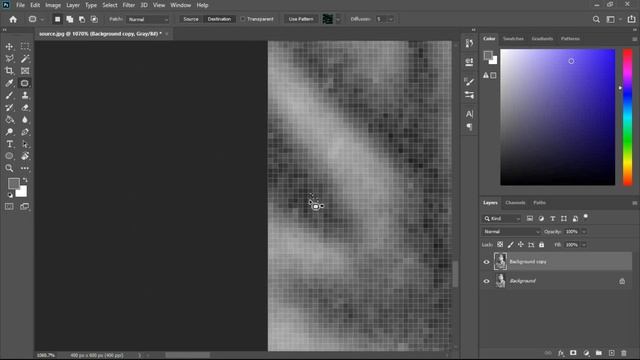The width and height of the screenshot is (640, 360).
Task: Select the Horizontal Type tool
Action: [x=9, y=144]
